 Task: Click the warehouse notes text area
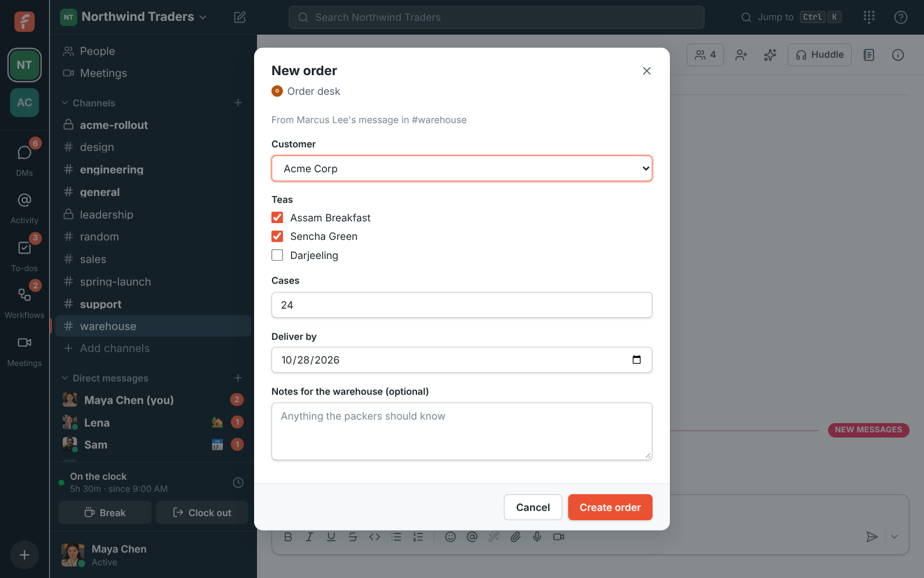(462, 431)
